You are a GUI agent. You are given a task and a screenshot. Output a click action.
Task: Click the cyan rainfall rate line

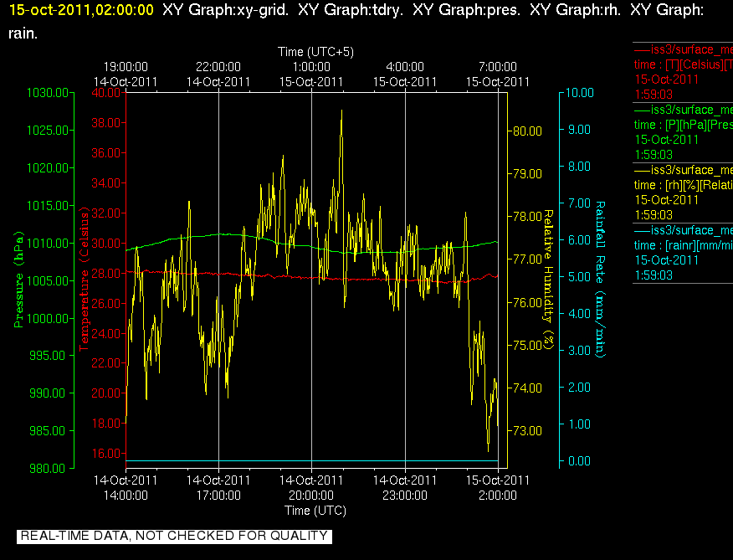click(x=312, y=461)
